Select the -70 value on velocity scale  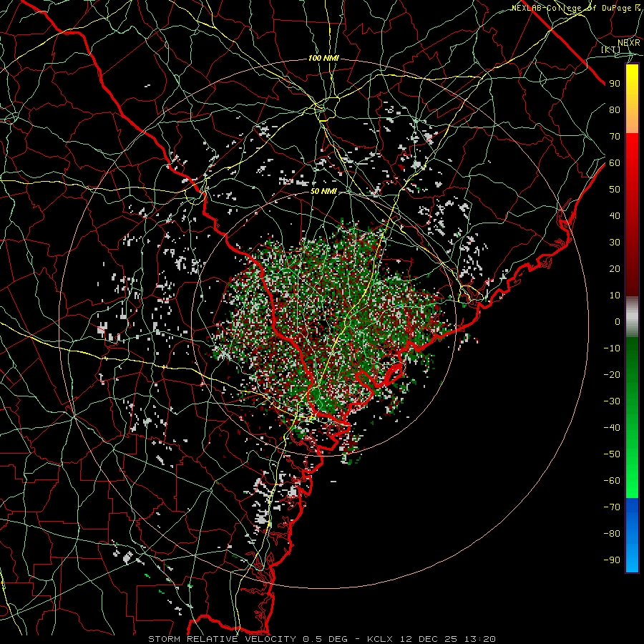point(612,507)
